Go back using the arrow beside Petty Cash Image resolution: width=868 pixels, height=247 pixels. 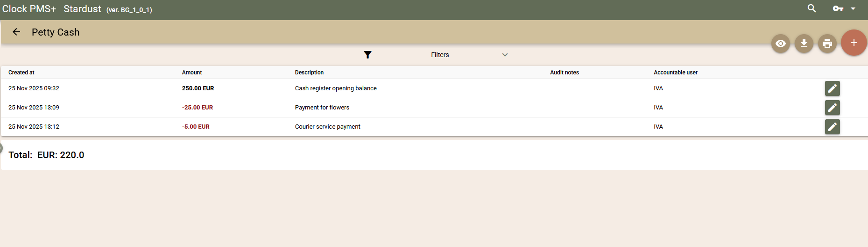pyautogui.click(x=16, y=32)
